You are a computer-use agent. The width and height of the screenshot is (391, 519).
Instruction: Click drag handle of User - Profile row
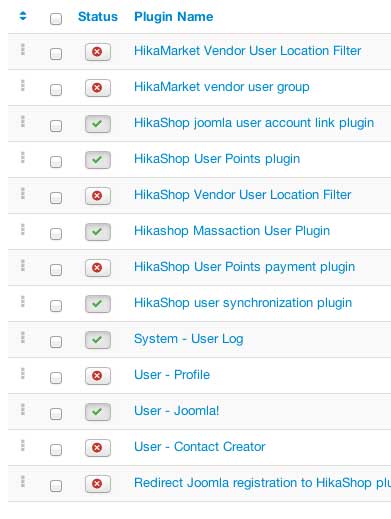pos(23,373)
